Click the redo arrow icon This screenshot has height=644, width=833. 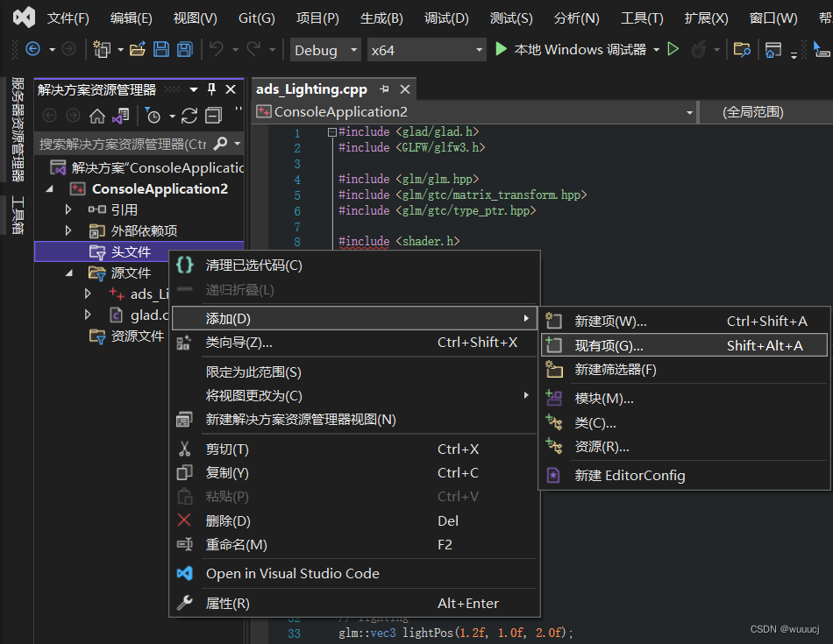tap(254, 49)
